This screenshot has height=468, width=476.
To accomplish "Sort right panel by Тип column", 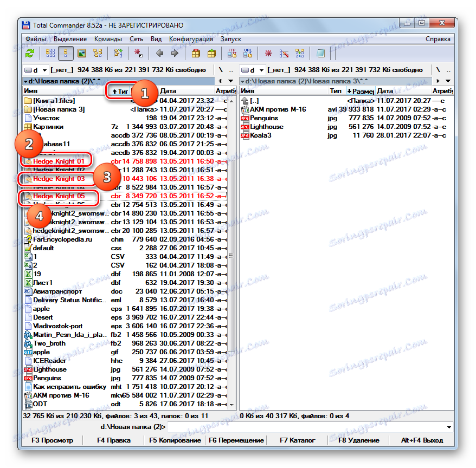I will click(337, 91).
